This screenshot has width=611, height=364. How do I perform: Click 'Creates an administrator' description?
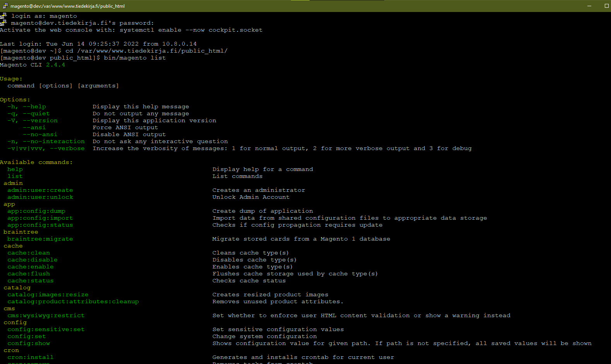tap(258, 190)
